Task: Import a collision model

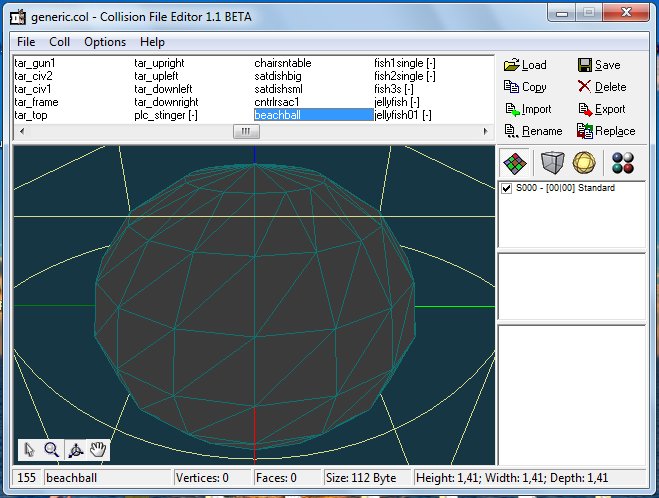Action: (x=528, y=109)
